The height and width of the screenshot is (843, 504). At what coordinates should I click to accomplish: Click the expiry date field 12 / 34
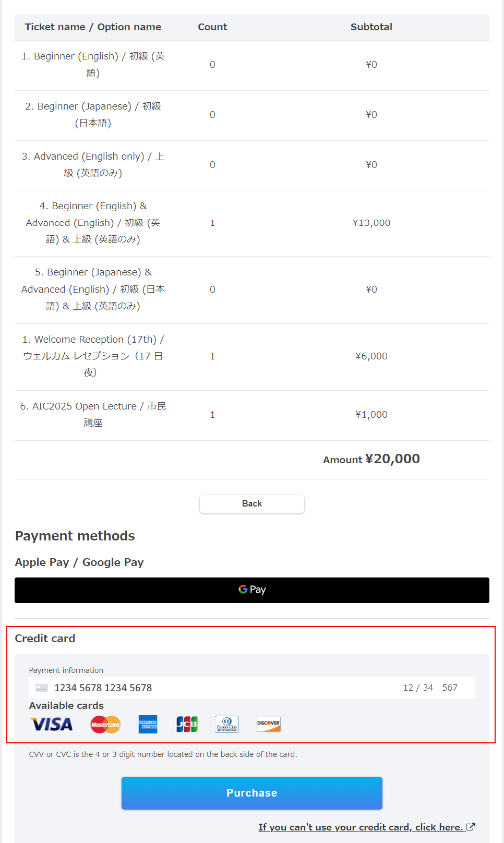[x=418, y=688]
